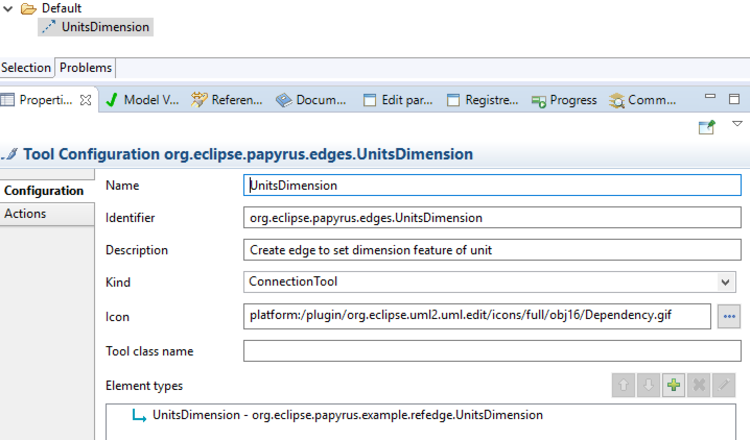Move element type down

click(649, 385)
